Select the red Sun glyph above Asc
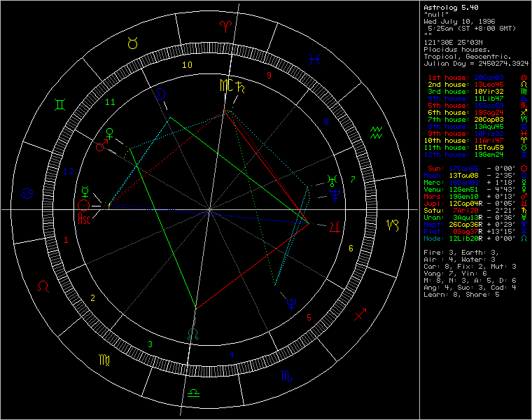Image resolution: width=532 pixels, height=420 pixels. point(84,205)
